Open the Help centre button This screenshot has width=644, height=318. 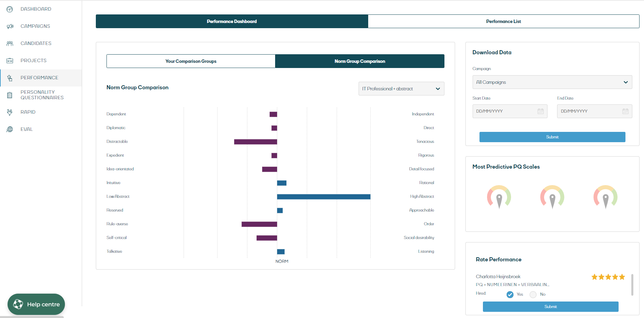pyautogui.click(x=36, y=304)
